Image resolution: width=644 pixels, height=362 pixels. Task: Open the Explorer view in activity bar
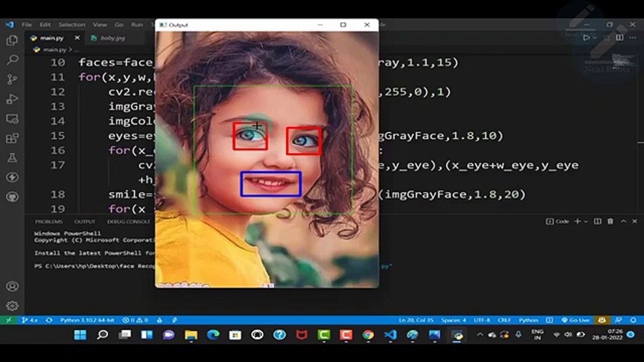[x=12, y=41]
